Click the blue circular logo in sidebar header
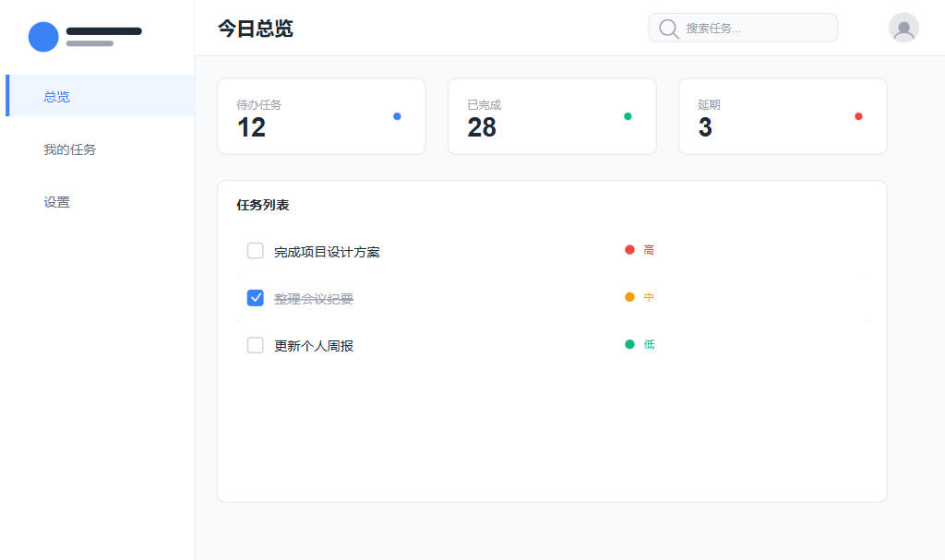 [42, 37]
